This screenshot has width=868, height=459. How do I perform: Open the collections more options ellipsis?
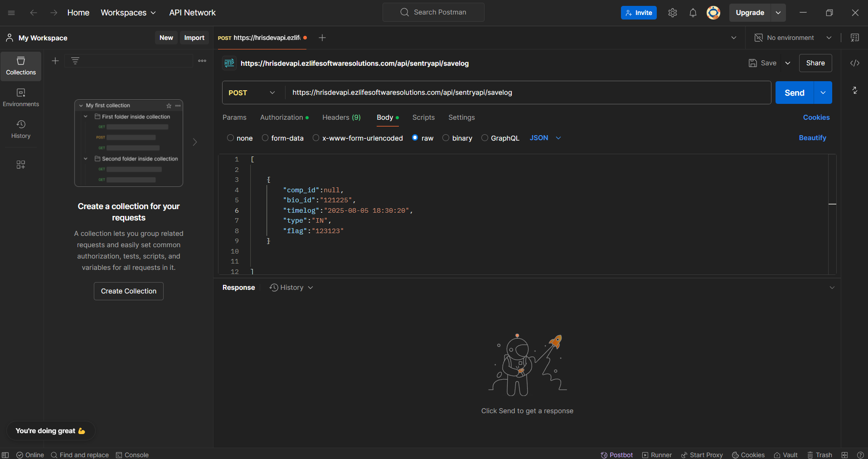(x=202, y=61)
